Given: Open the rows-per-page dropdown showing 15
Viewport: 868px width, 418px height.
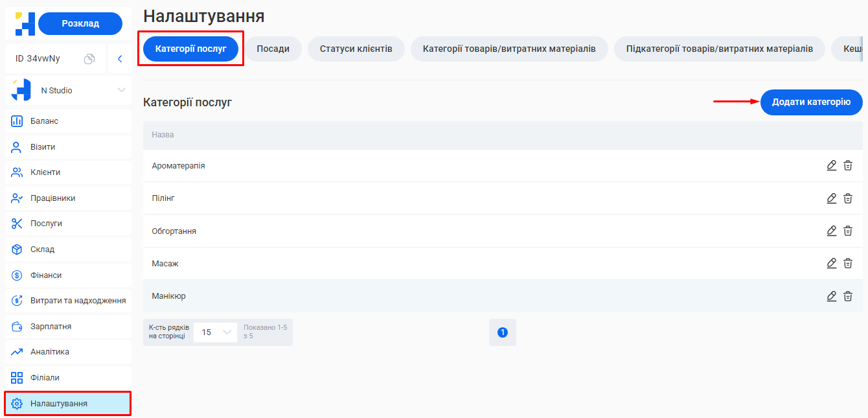Looking at the screenshot, I should point(215,332).
